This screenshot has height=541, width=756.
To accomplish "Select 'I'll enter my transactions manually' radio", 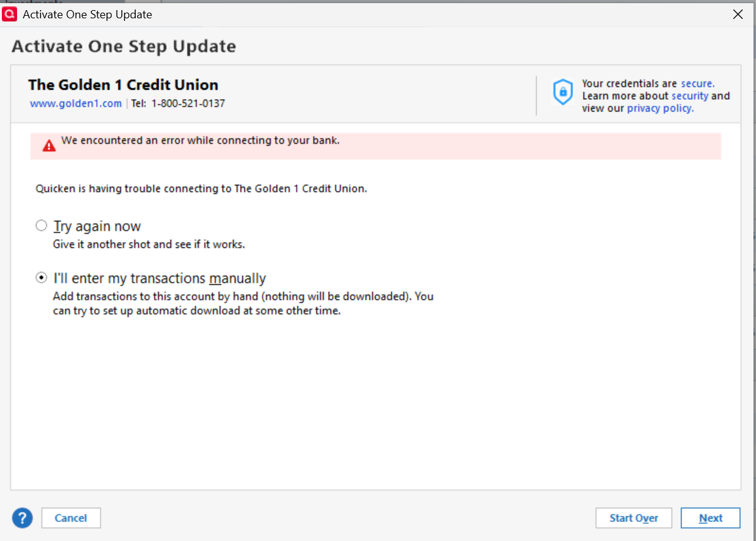I will coord(42,278).
